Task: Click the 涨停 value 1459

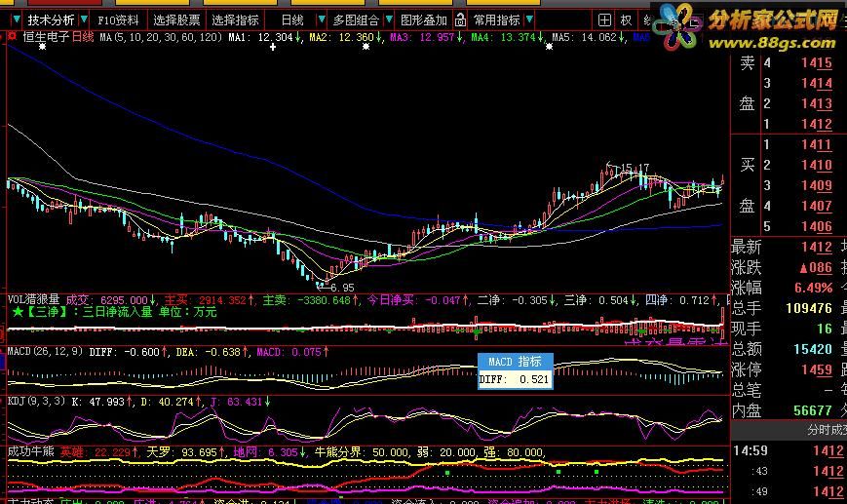Action: click(817, 369)
